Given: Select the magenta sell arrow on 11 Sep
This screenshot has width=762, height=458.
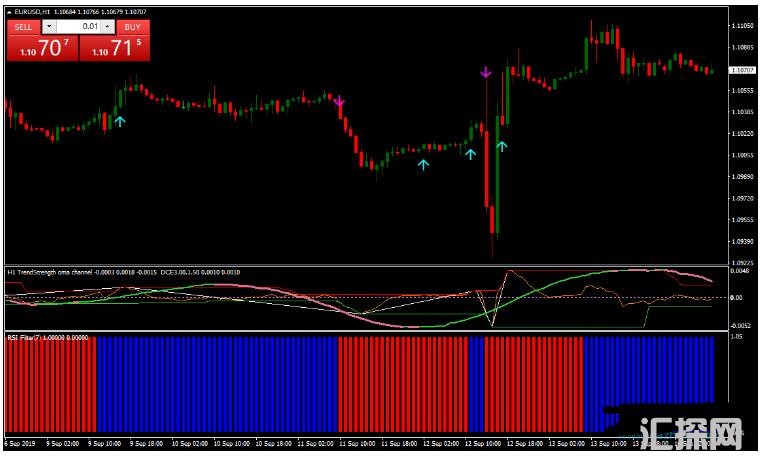Looking at the screenshot, I should tap(339, 102).
